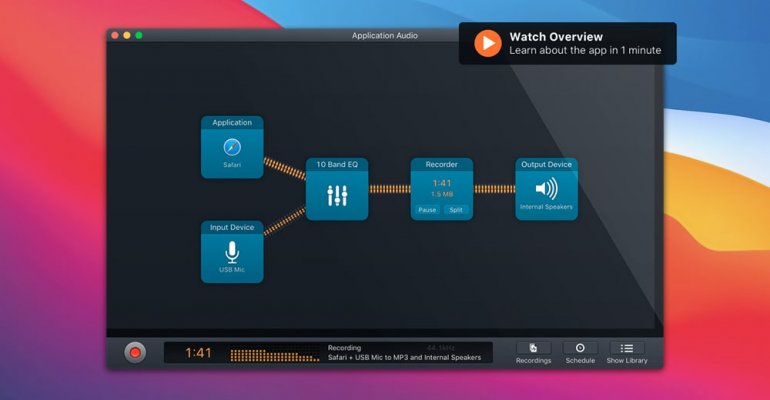Select the Application block title
Image resolution: width=770 pixels, height=400 pixels.
232,122
